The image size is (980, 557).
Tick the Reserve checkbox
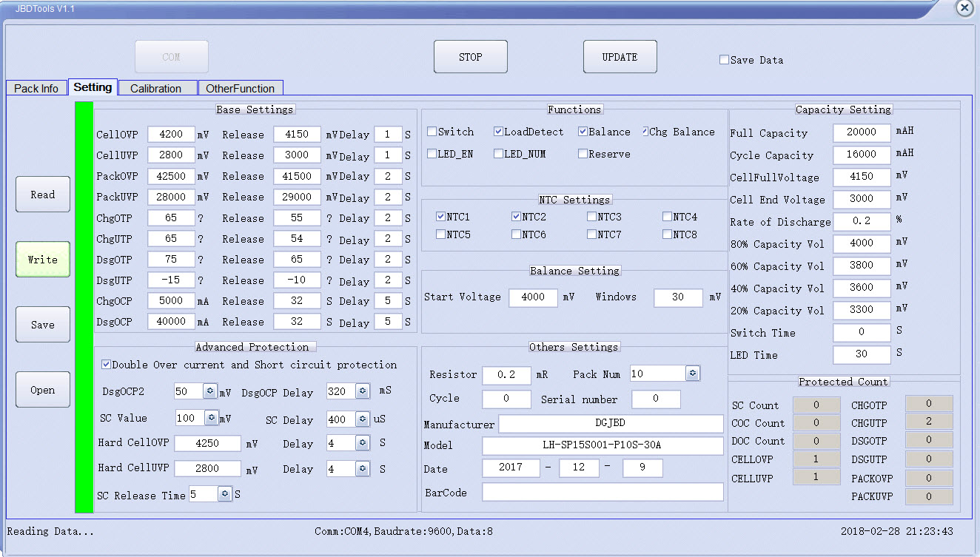[583, 154]
